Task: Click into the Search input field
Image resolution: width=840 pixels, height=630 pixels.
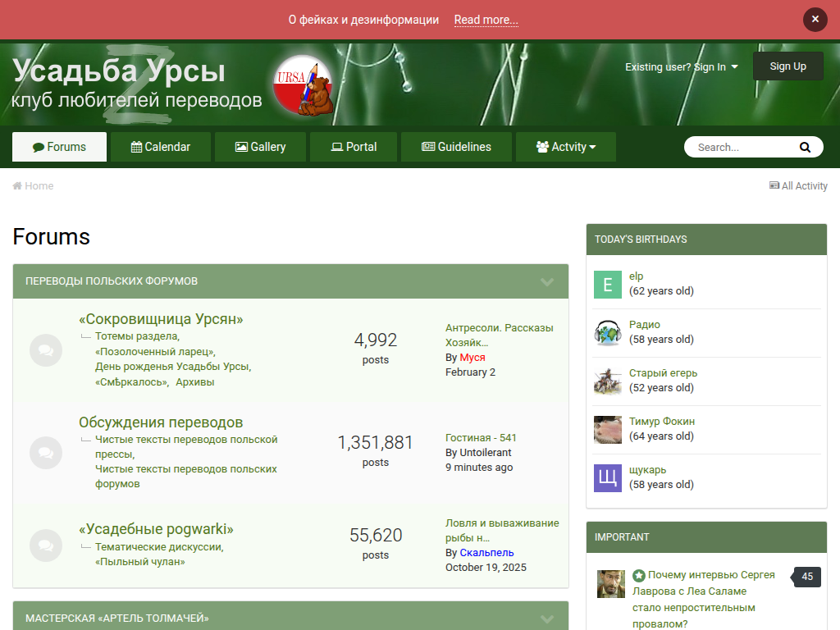Action: click(738, 147)
